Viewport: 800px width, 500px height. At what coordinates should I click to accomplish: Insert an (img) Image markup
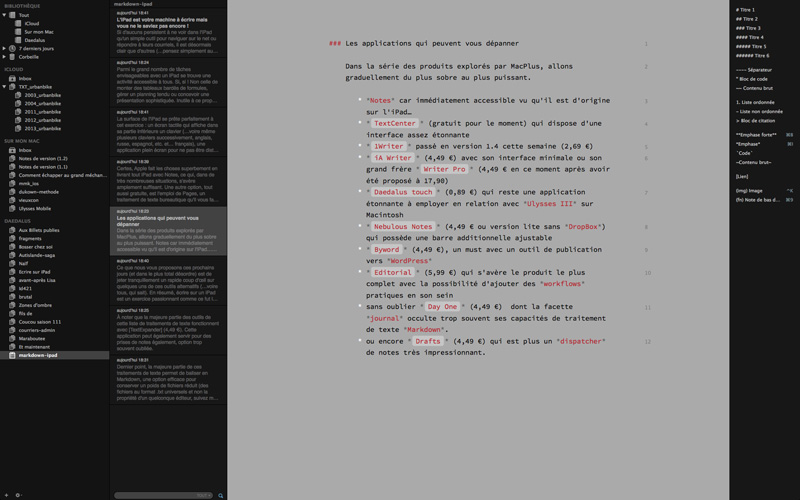(748, 191)
